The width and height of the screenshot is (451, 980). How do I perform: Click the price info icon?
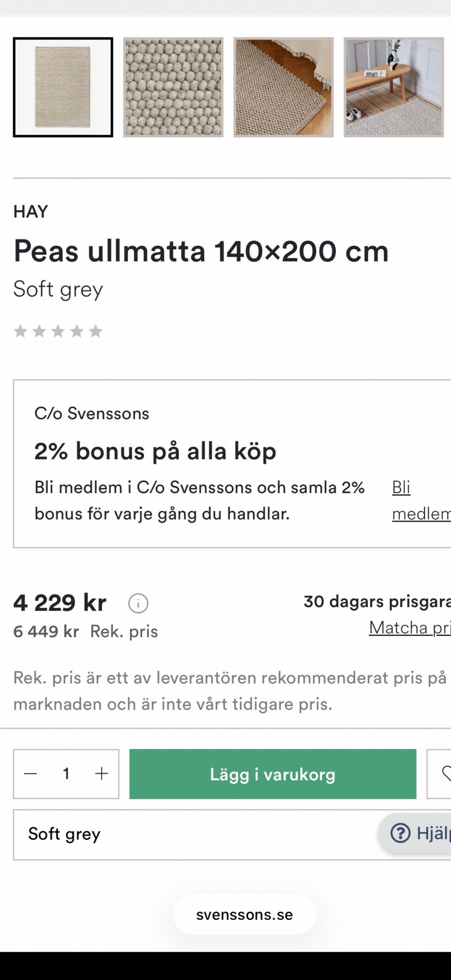point(138,603)
